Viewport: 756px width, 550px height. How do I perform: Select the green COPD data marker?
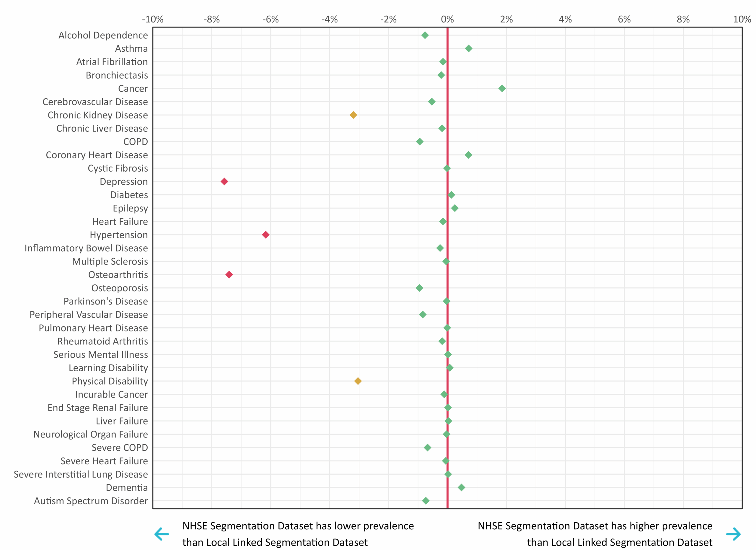419,142
